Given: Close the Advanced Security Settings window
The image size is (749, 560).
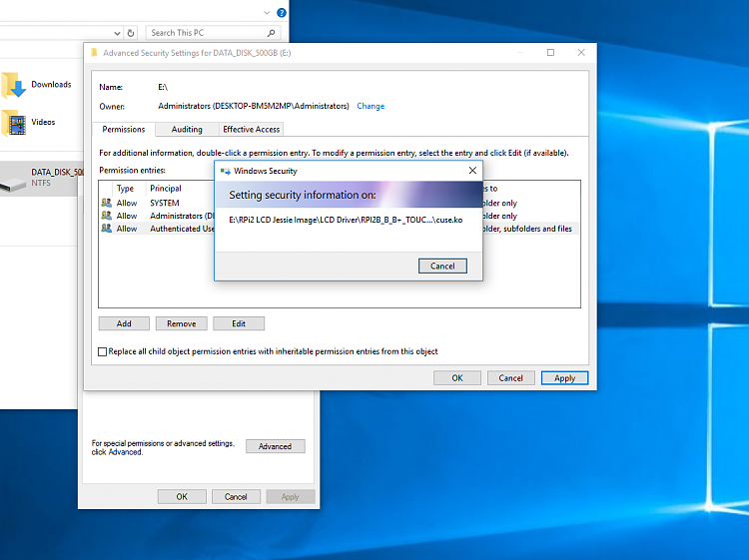Looking at the screenshot, I should (581, 53).
